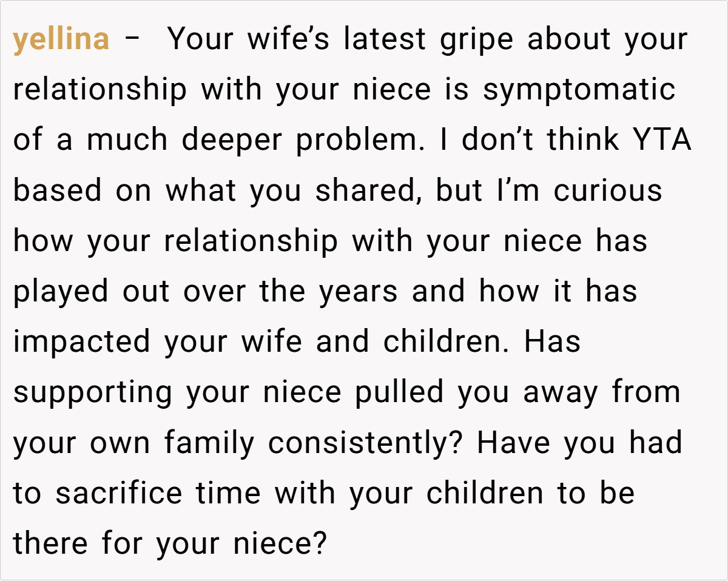Click the word "deeper" in the comment

point(232,141)
